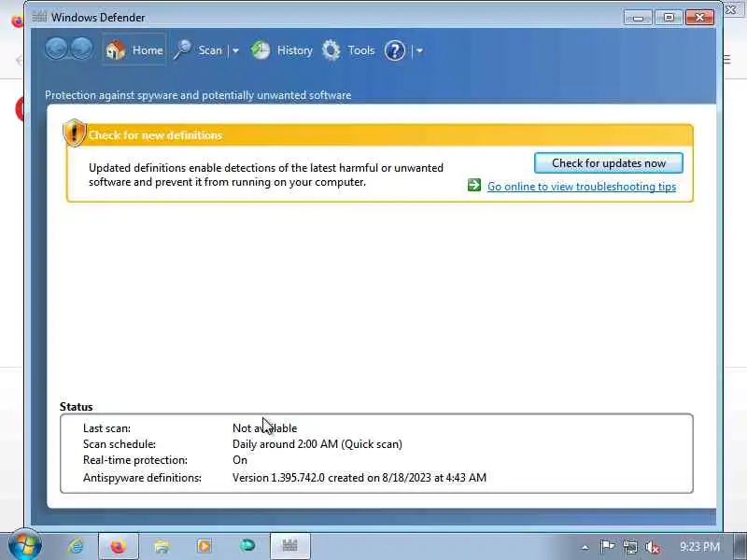Image resolution: width=747 pixels, height=560 pixels.
Task: Click the Windows Defender taskbar button
Action: pos(290,546)
